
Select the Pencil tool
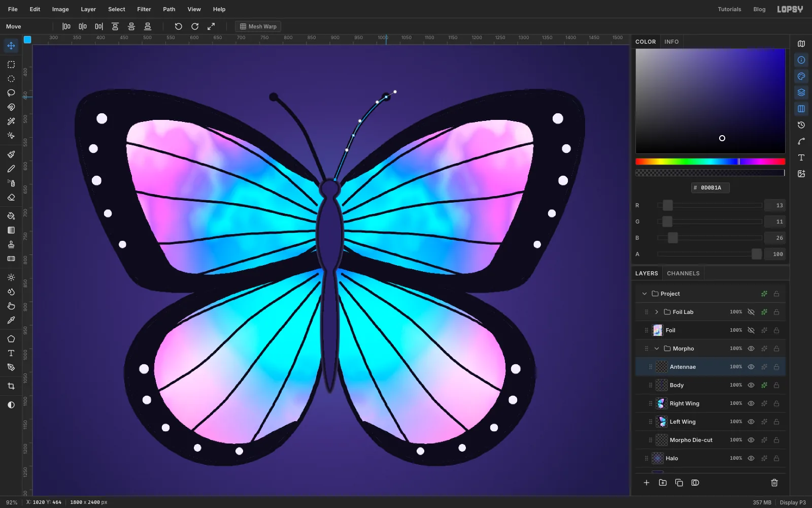[x=11, y=169]
